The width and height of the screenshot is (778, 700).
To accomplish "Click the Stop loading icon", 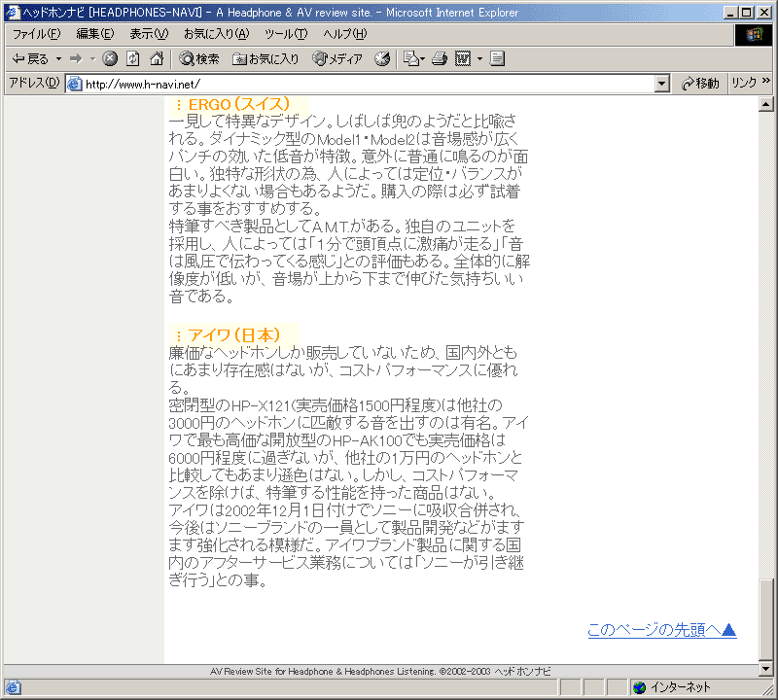I will point(110,59).
